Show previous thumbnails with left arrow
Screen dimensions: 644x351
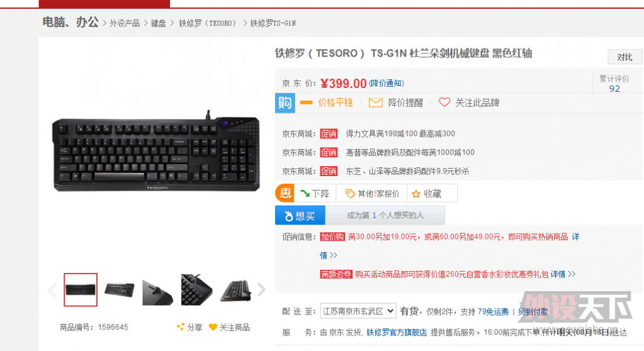click(52, 290)
